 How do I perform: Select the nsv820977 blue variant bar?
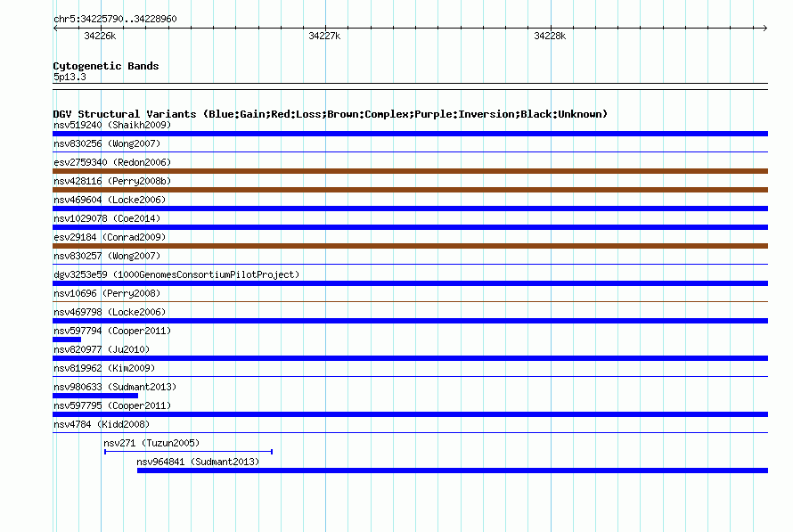click(410, 358)
